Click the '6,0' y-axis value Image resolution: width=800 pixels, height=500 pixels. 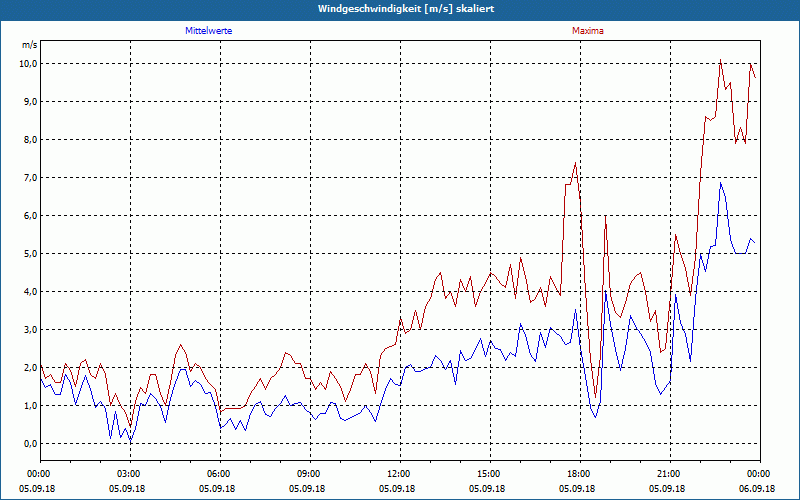coord(31,216)
